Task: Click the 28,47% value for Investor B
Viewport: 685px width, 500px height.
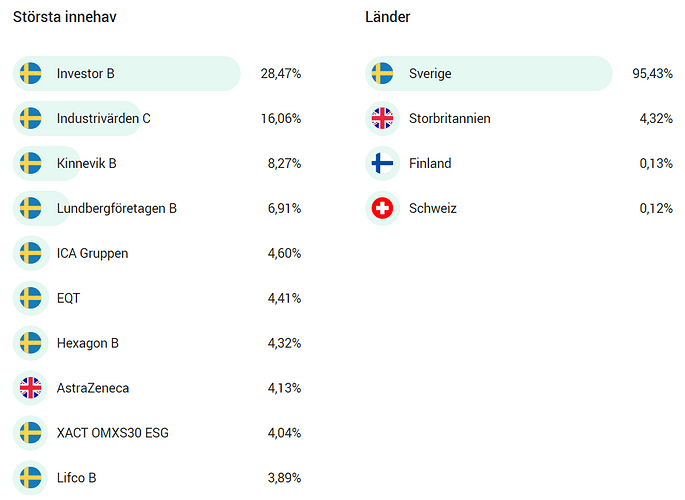Action: pyautogui.click(x=281, y=73)
